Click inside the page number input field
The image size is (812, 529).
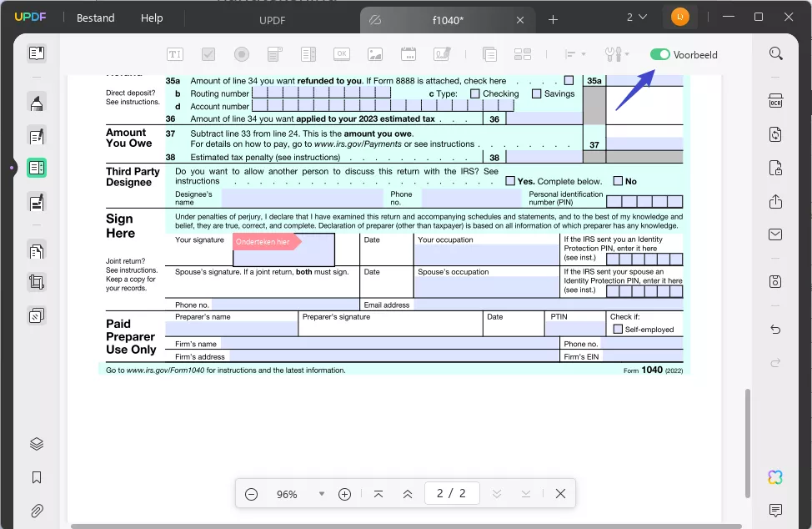point(452,494)
